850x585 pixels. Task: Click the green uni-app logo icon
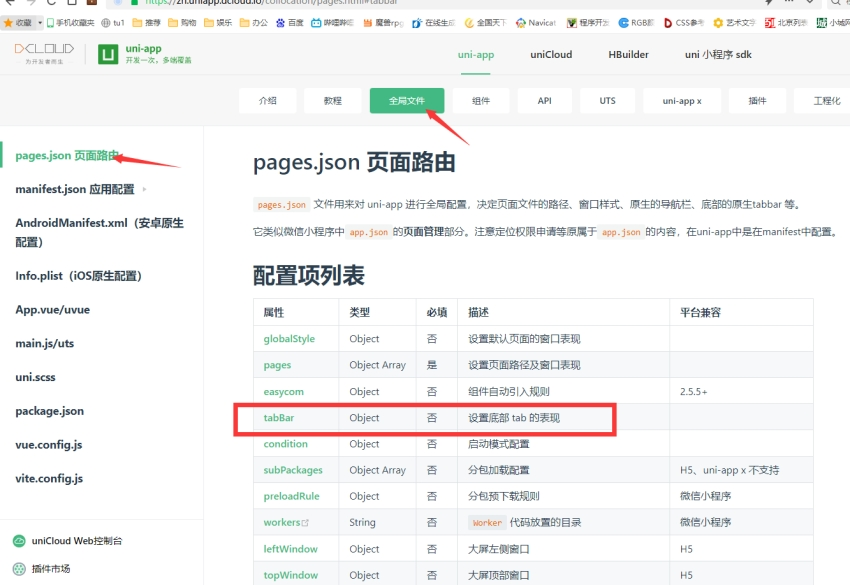coord(108,54)
